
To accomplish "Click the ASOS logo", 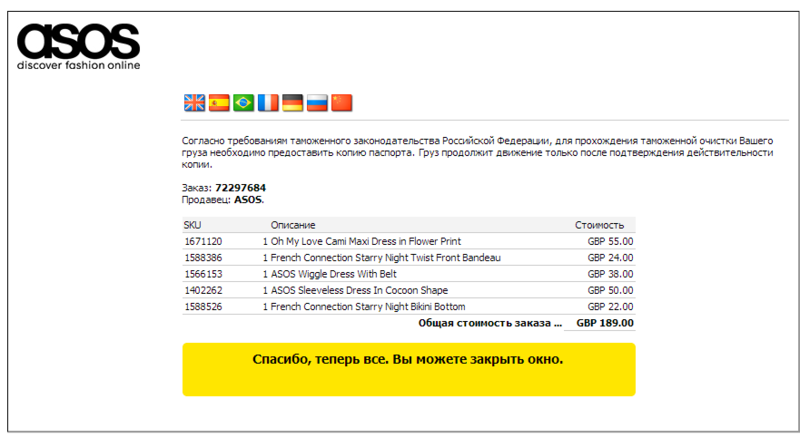I will pos(79,46).
